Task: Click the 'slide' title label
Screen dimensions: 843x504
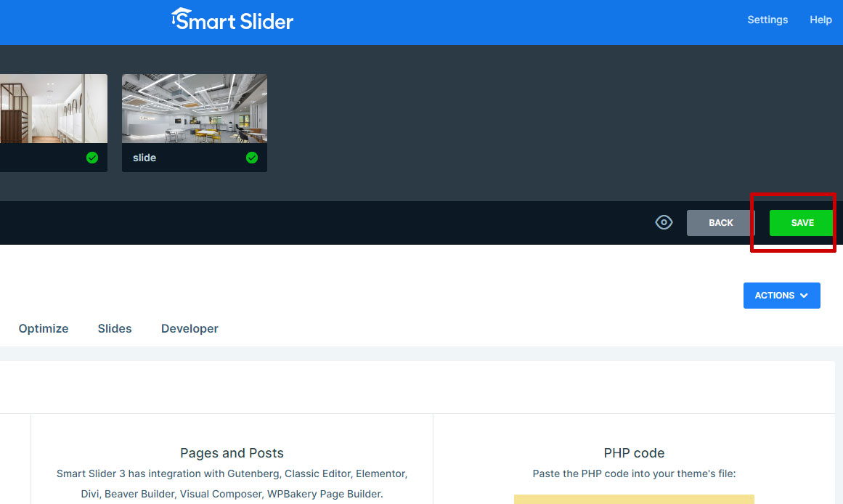Action: [x=144, y=158]
